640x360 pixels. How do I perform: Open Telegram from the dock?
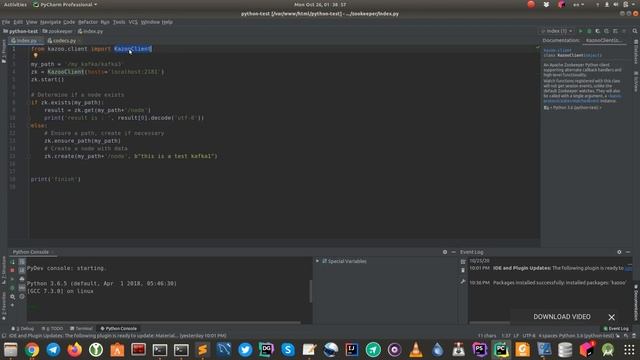click(x=53, y=350)
